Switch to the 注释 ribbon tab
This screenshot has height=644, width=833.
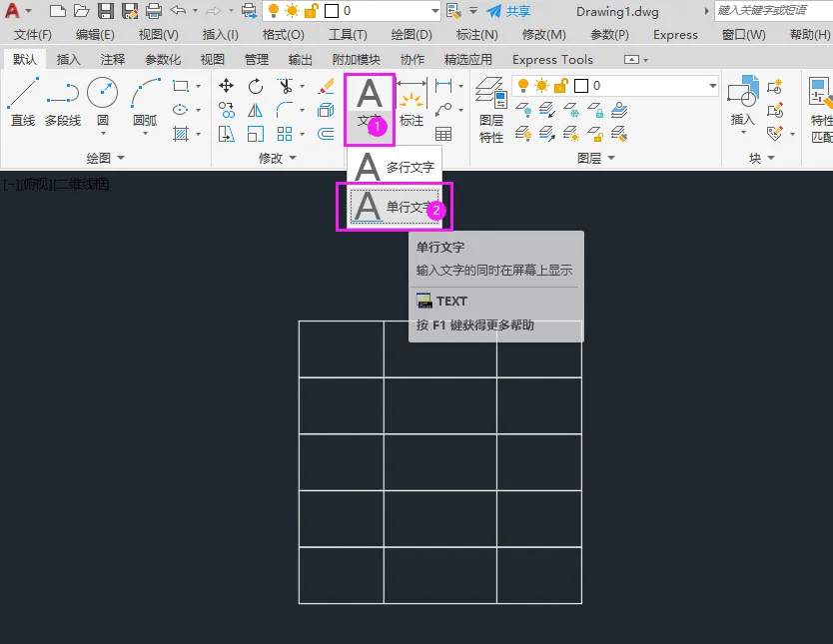pyautogui.click(x=113, y=60)
